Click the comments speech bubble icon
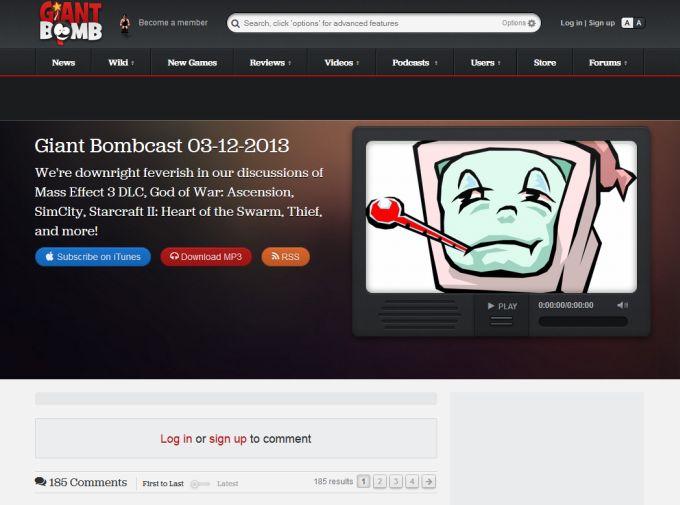The height and width of the screenshot is (505, 680). click(x=40, y=482)
